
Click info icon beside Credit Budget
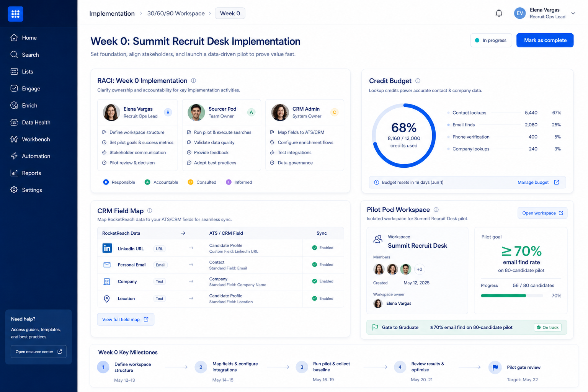point(418,81)
